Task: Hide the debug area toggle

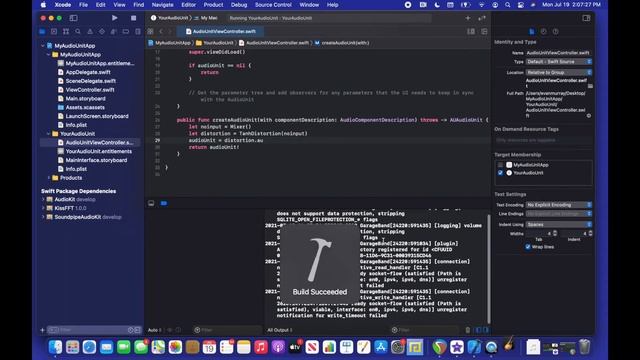Action: 151,203
